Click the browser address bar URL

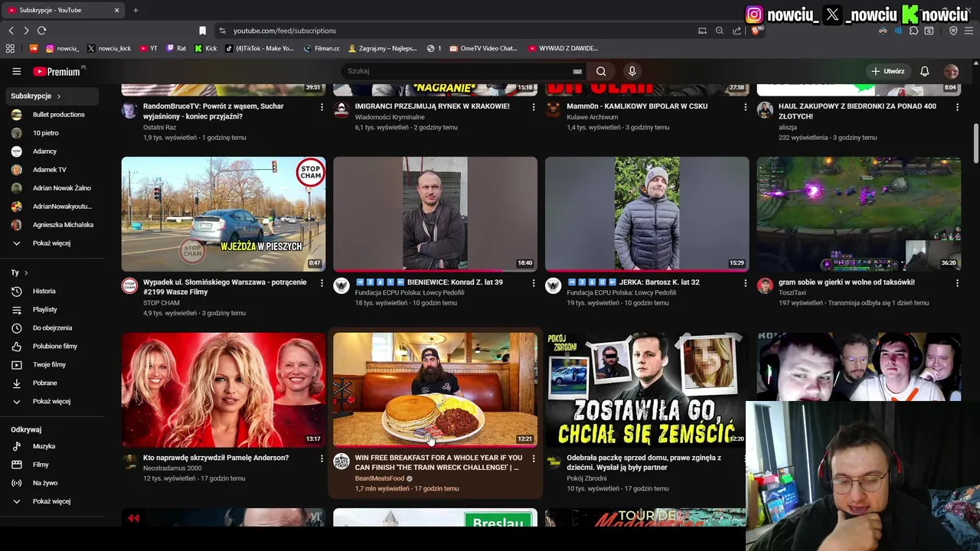(285, 31)
